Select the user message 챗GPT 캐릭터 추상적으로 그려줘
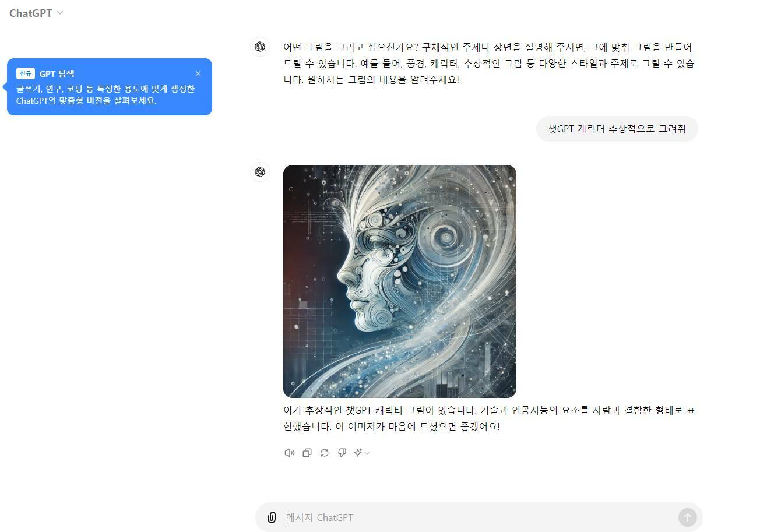 click(617, 129)
